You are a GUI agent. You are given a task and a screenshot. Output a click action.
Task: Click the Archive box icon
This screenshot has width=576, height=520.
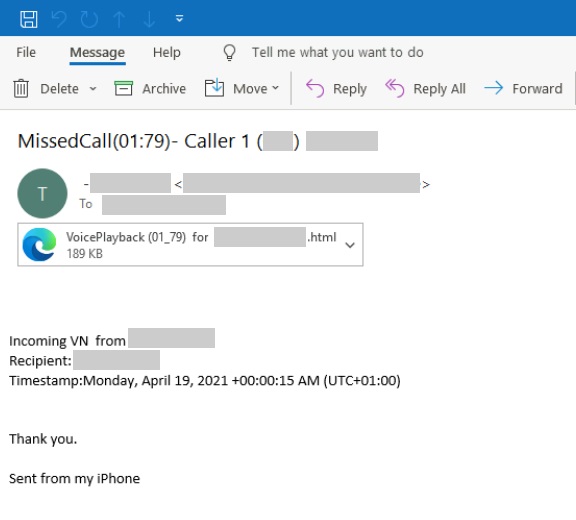pyautogui.click(x=123, y=89)
